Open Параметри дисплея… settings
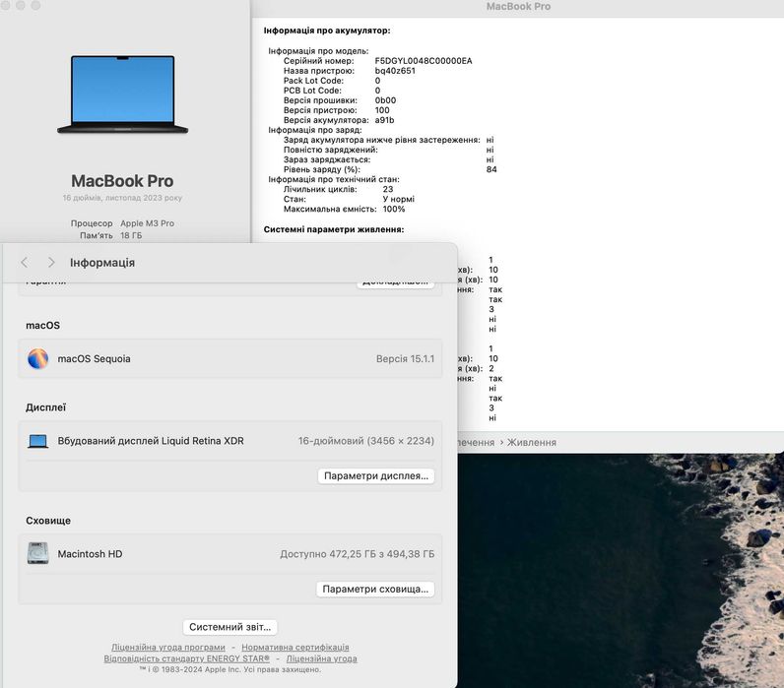784x688 pixels. tap(376, 475)
